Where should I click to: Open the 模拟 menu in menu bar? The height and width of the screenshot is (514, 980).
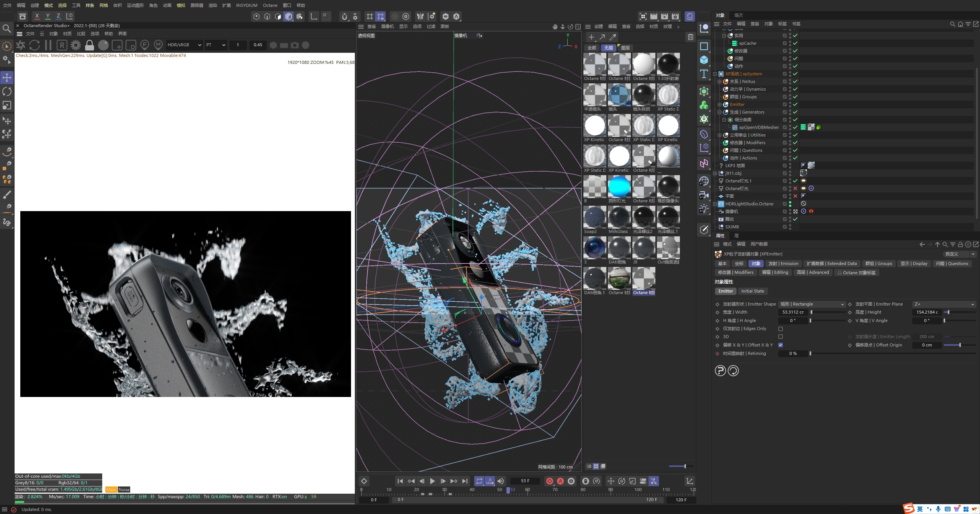click(x=181, y=5)
